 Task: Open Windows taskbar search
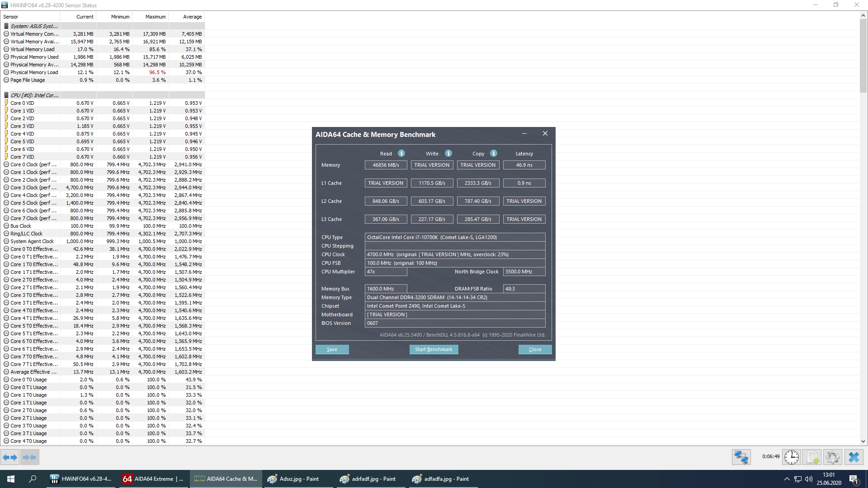[33, 479]
